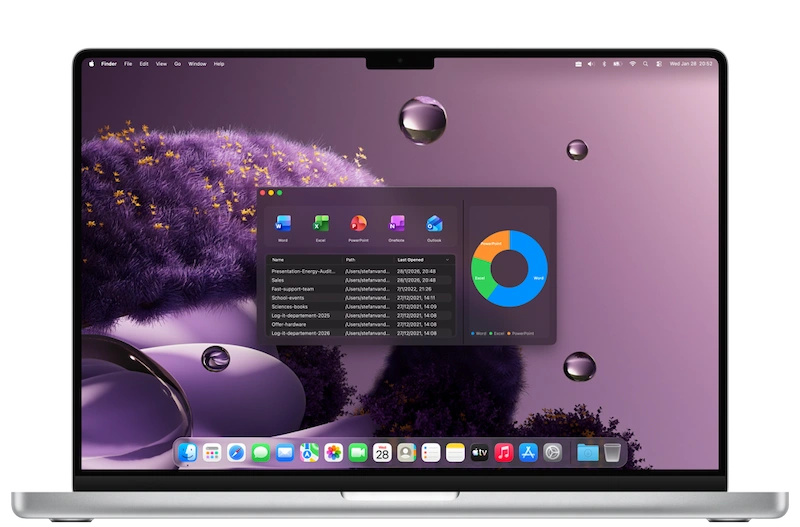Viewport: 800px width, 527px height.
Task: Open the Word app icon in the window
Action: (x=283, y=223)
